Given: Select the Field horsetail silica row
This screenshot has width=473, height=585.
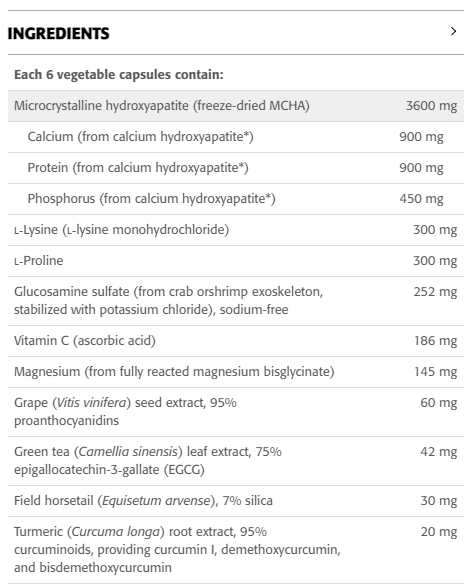Looking at the screenshot, I should click(236, 501).
